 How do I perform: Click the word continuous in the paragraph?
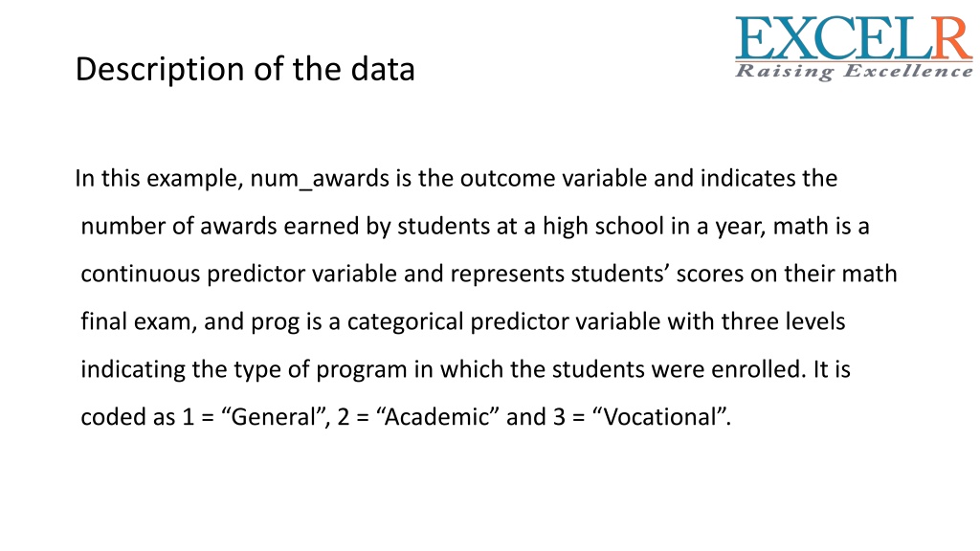click(140, 274)
